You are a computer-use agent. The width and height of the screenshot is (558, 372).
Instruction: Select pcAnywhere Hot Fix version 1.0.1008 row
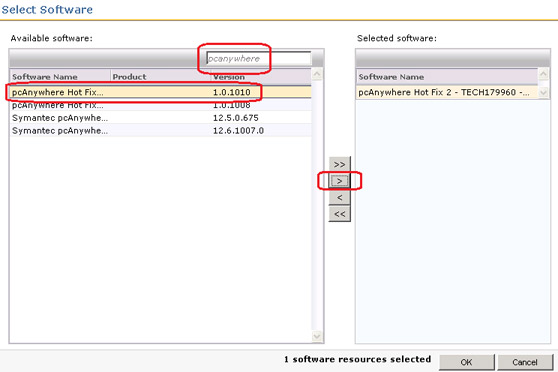(160, 105)
